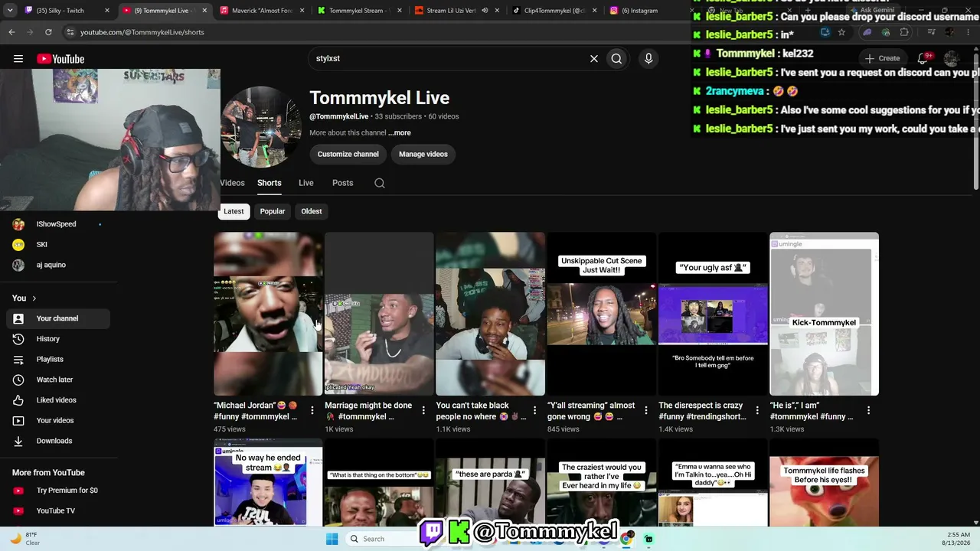Play the 'Unskippable Cut Scene Just Wait!!' short
This screenshot has height=551, width=980.
(x=601, y=314)
